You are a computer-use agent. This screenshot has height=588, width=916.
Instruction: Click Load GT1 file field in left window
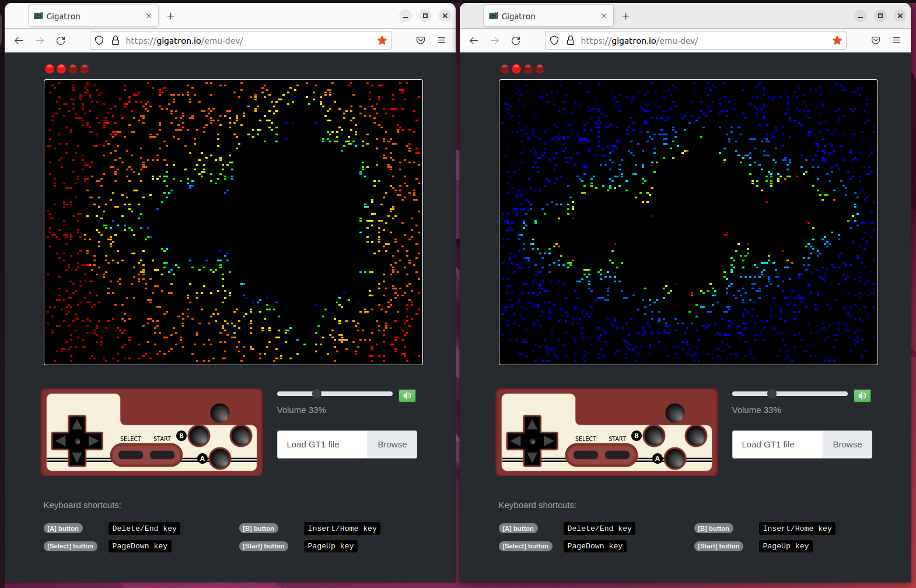point(323,444)
